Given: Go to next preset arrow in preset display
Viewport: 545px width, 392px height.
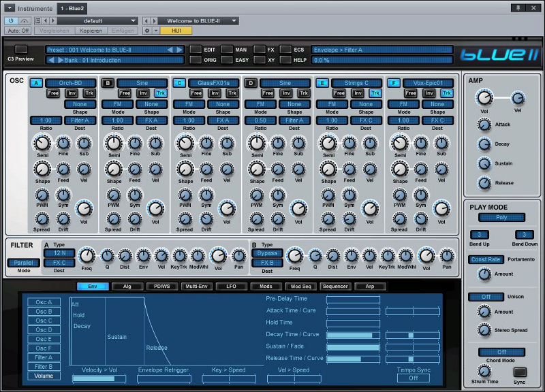Looking at the screenshot, I should point(179,50).
